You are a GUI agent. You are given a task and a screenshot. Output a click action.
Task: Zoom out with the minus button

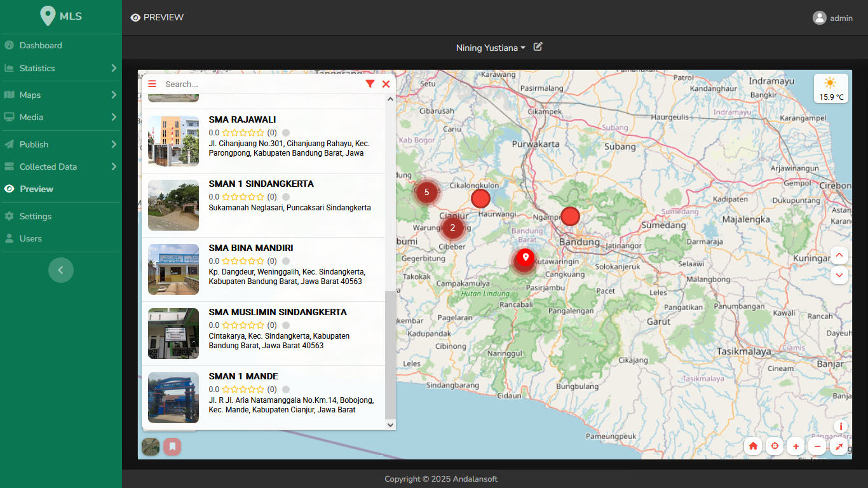point(818,446)
